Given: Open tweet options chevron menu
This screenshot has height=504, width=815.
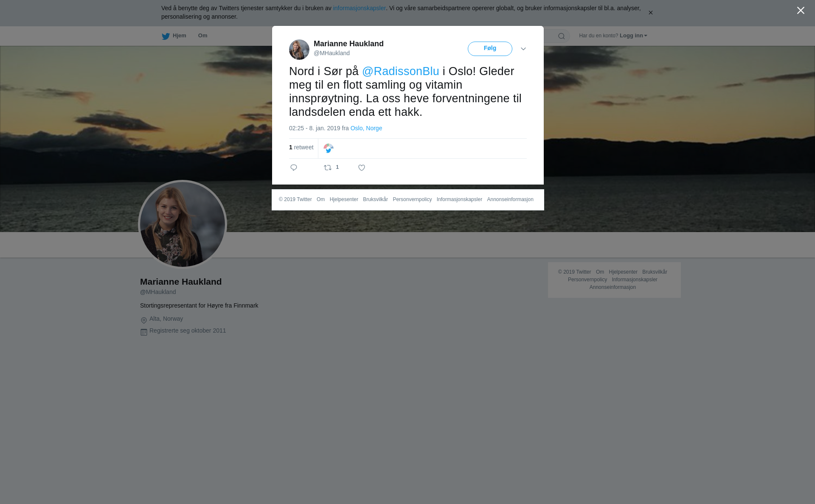Looking at the screenshot, I should [523, 49].
